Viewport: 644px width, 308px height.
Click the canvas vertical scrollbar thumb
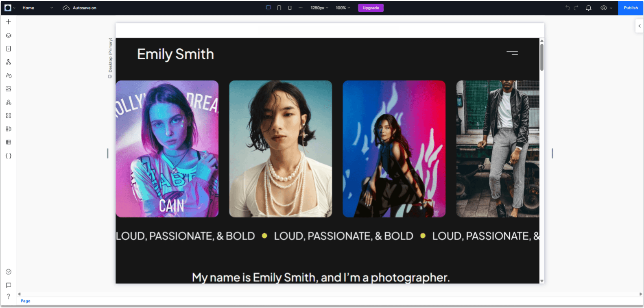542,57
